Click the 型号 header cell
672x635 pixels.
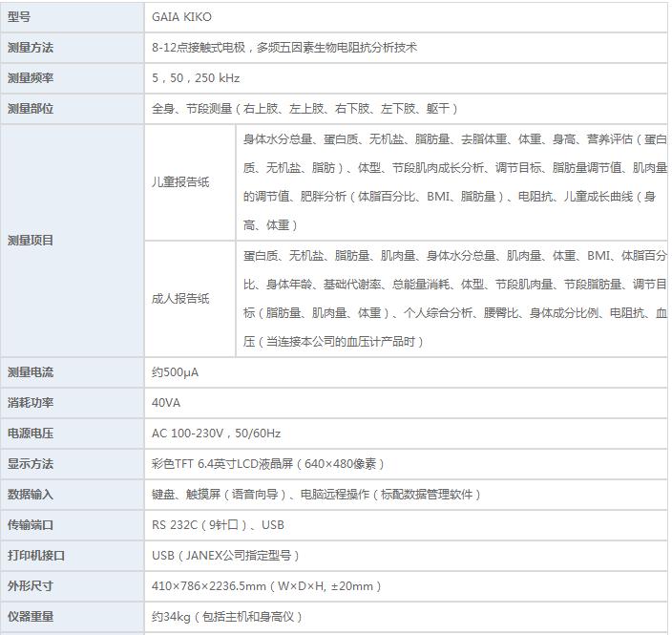(20, 16)
